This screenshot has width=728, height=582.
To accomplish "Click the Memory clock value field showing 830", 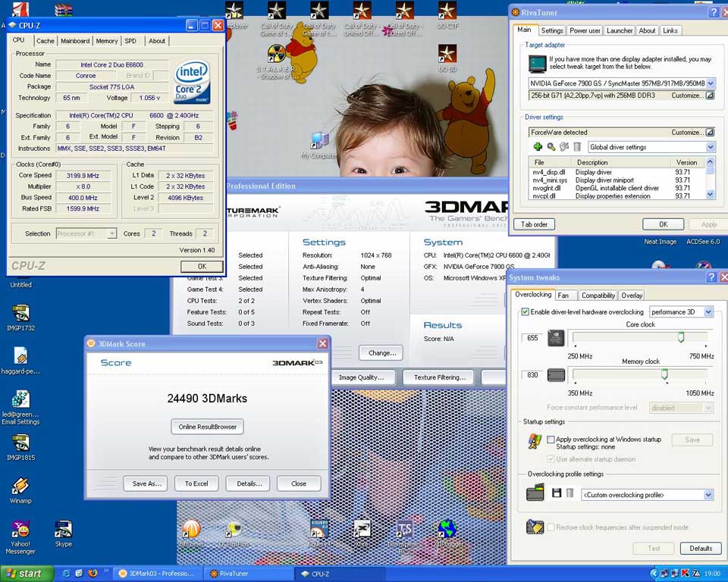I will pos(532,375).
